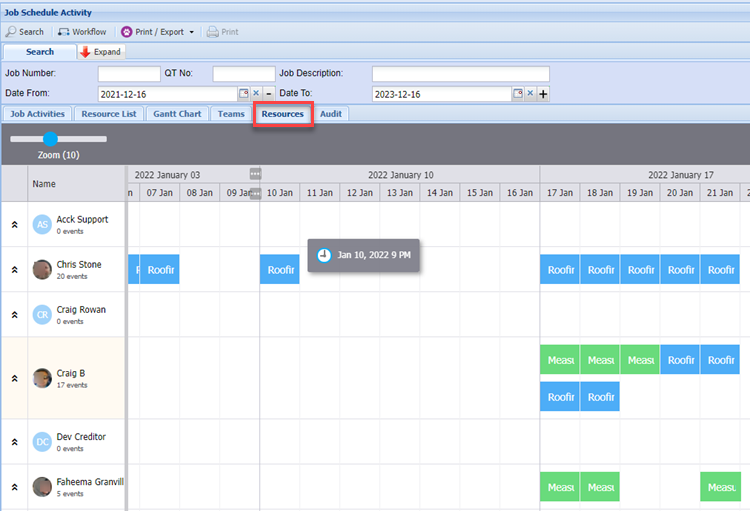Click the Zoom slider handle

pyautogui.click(x=50, y=140)
